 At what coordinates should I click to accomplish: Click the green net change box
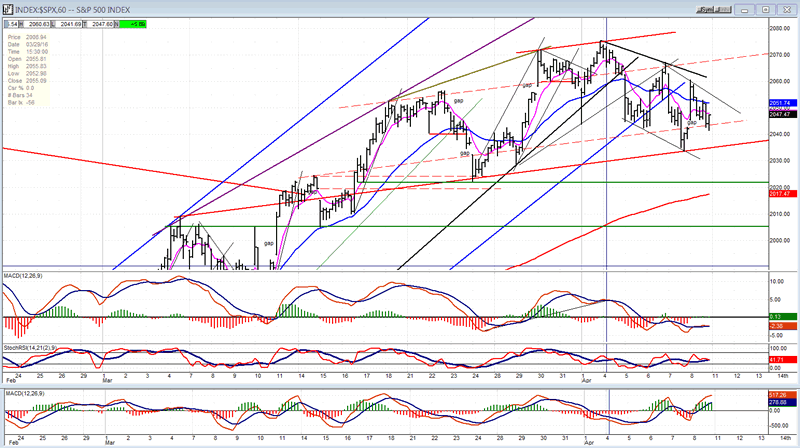(x=133, y=24)
